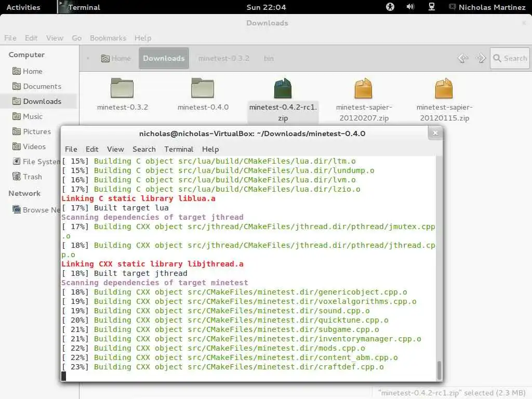This screenshot has width=532, height=399.
Task: Click the Search button in file manager
Action: pyautogui.click(x=510, y=58)
